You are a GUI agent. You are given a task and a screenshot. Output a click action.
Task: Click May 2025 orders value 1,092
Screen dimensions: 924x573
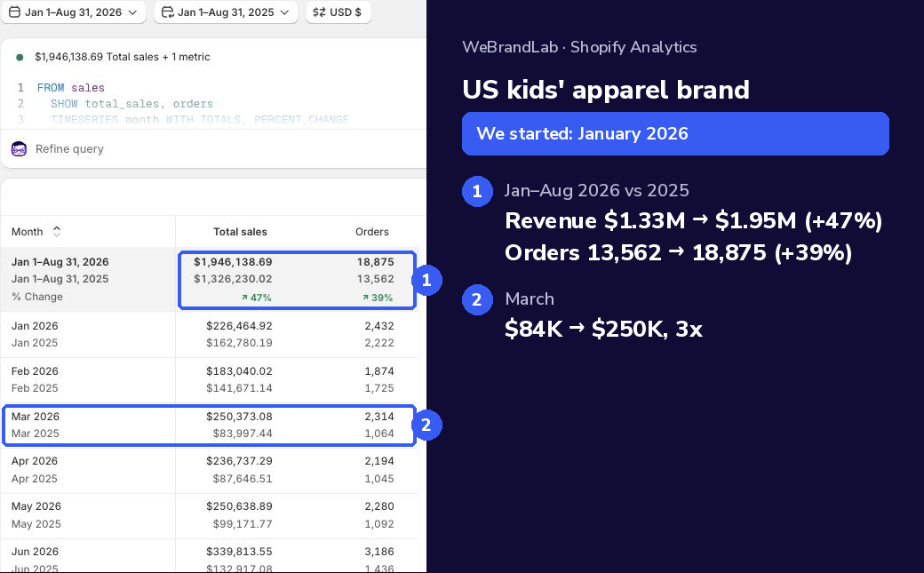(x=379, y=523)
